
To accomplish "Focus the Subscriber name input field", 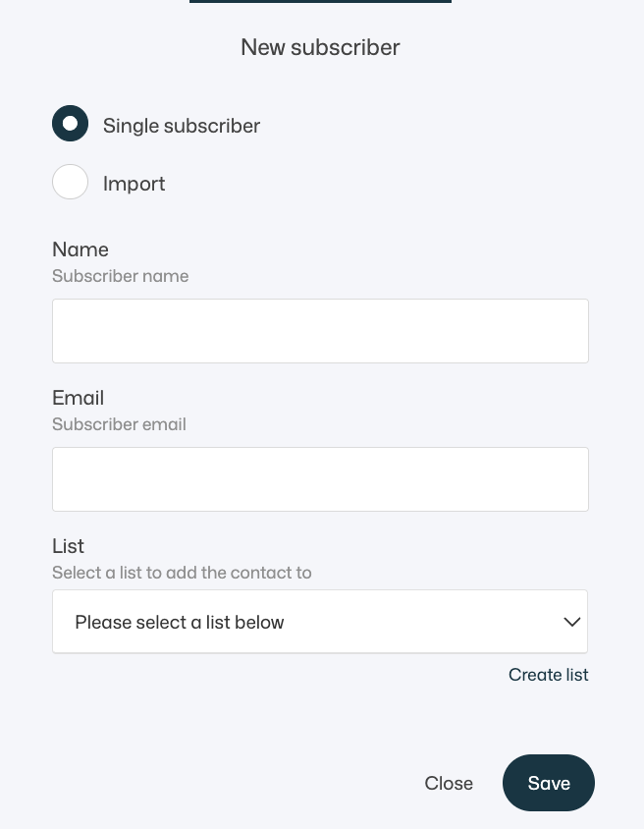I will tap(320, 331).
